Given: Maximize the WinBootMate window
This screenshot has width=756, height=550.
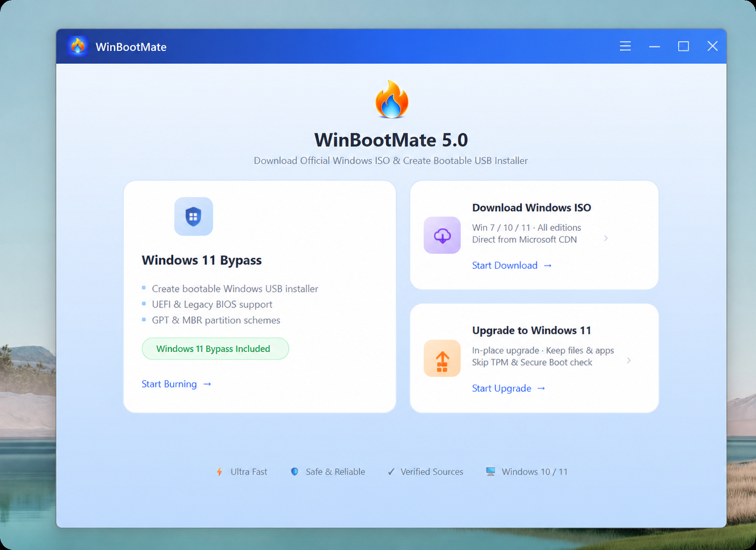Looking at the screenshot, I should pyautogui.click(x=683, y=46).
